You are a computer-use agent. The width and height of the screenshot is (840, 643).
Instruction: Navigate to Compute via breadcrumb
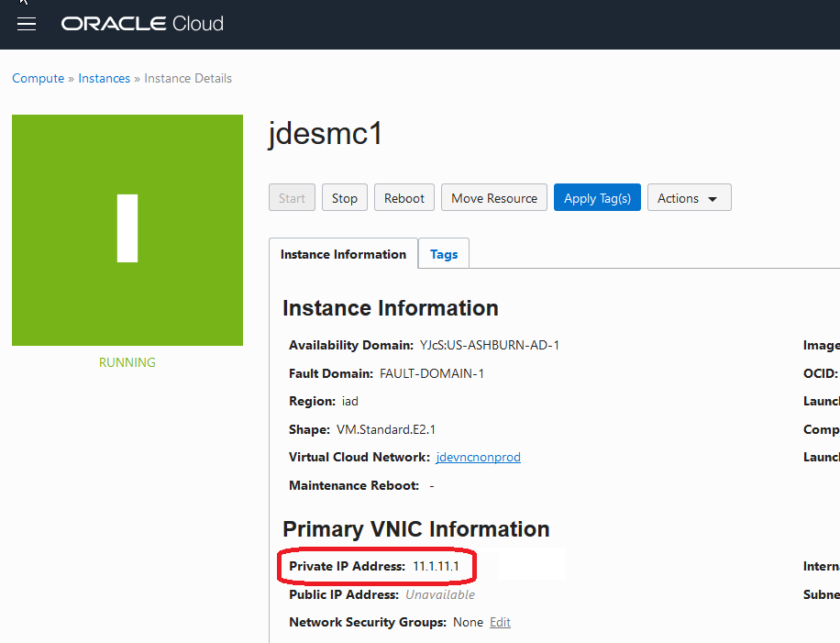pos(38,78)
